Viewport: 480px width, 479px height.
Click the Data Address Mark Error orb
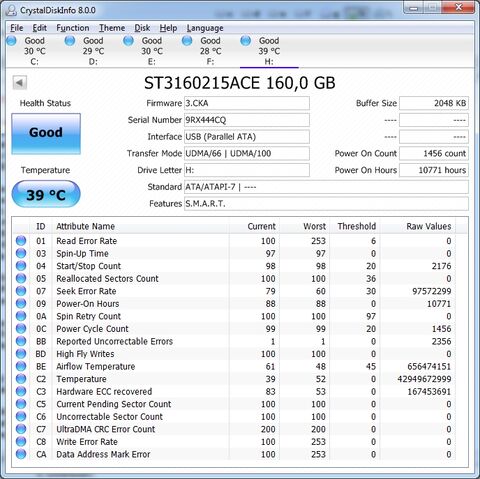pyautogui.click(x=21, y=454)
